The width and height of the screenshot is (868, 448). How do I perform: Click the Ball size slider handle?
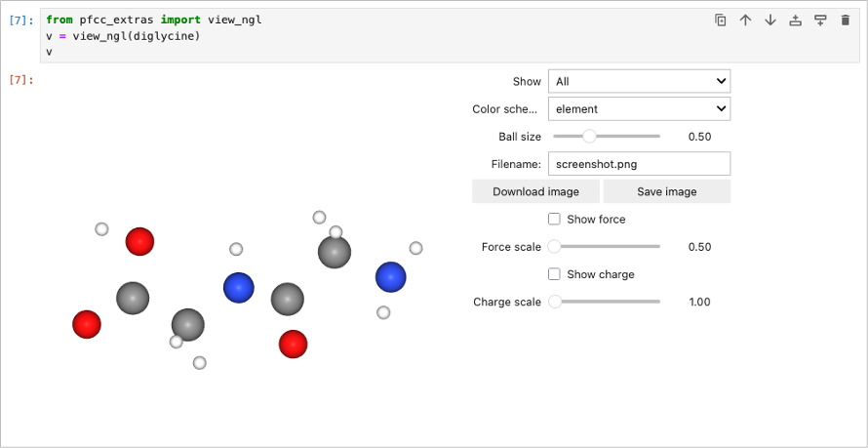(x=589, y=137)
